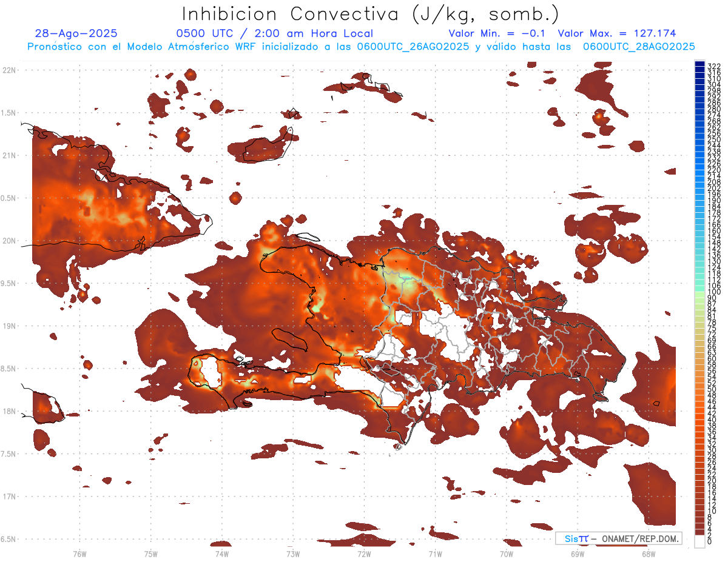Image resolution: width=728 pixels, height=562 pixels.
Task: Click the title 'Inhibicion Convectiva (J/kg, somb.)'
Action: 371,14
